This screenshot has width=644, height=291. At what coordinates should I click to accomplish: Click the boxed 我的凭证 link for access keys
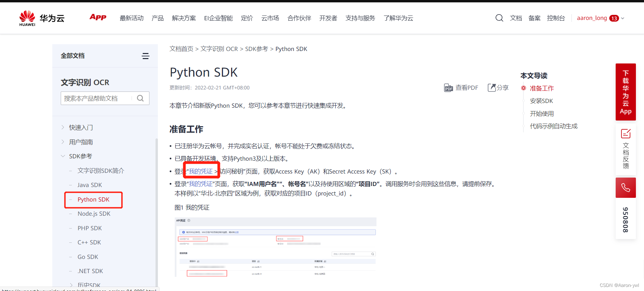tap(201, 171)
